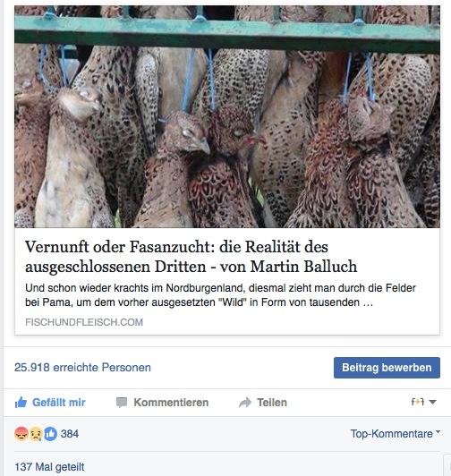Screen dimensions: 451x476
Task: Open the 384 reactions count list
Action: click(x=70, y=434)
